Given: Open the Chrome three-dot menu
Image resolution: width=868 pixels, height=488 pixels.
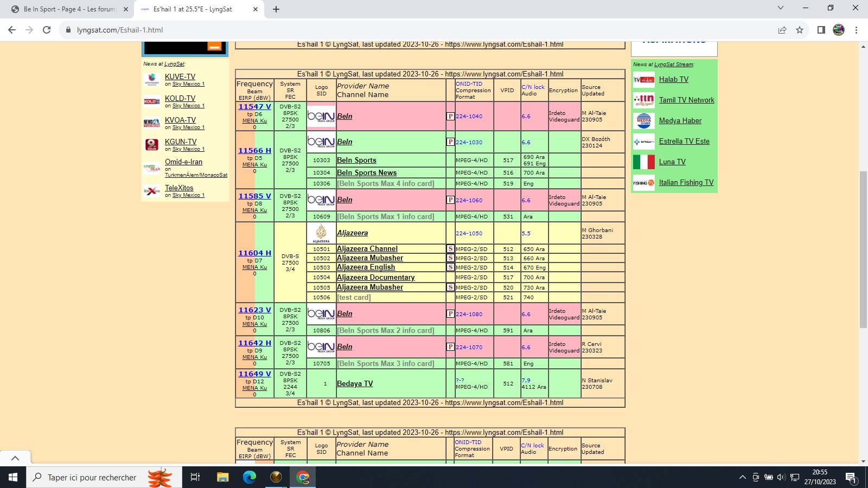Looking at the screenshot, I should [x=856, y=30].
